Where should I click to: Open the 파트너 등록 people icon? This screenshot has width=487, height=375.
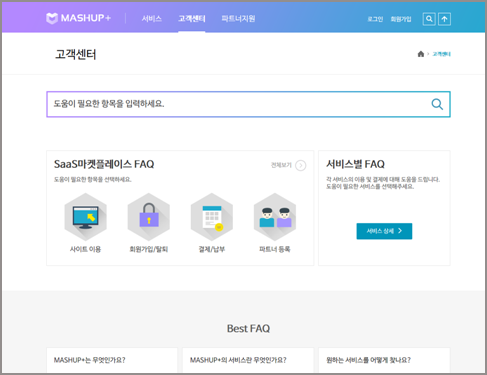(275, 217)
